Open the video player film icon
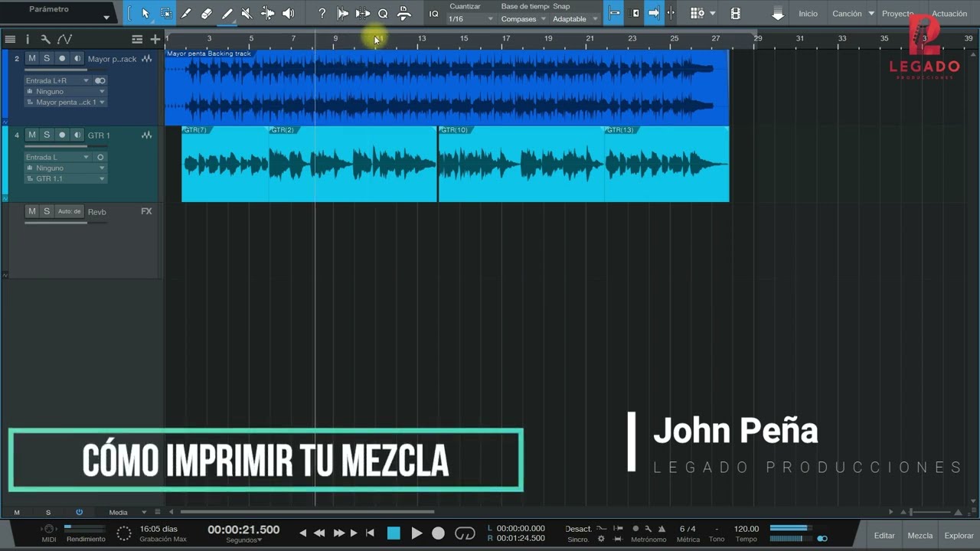This screenshot has width=980, height=551. click(x=736, y=13)
